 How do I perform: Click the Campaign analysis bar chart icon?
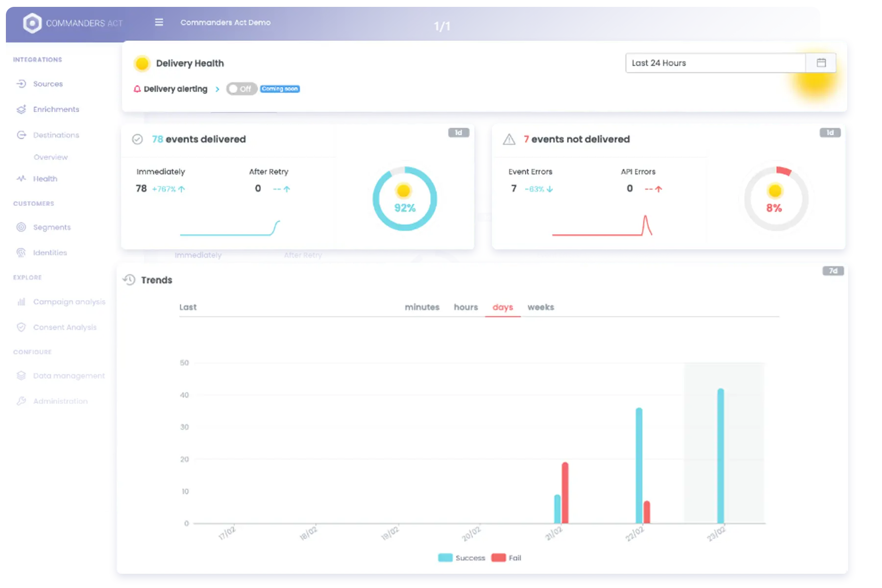coord(21,302)
